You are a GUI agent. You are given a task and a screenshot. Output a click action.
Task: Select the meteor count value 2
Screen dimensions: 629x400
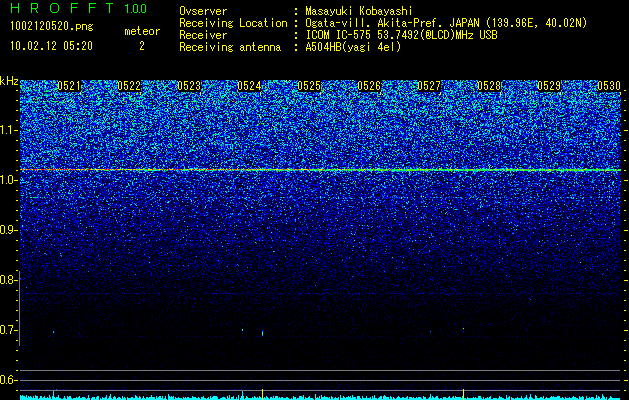point(142,46)
